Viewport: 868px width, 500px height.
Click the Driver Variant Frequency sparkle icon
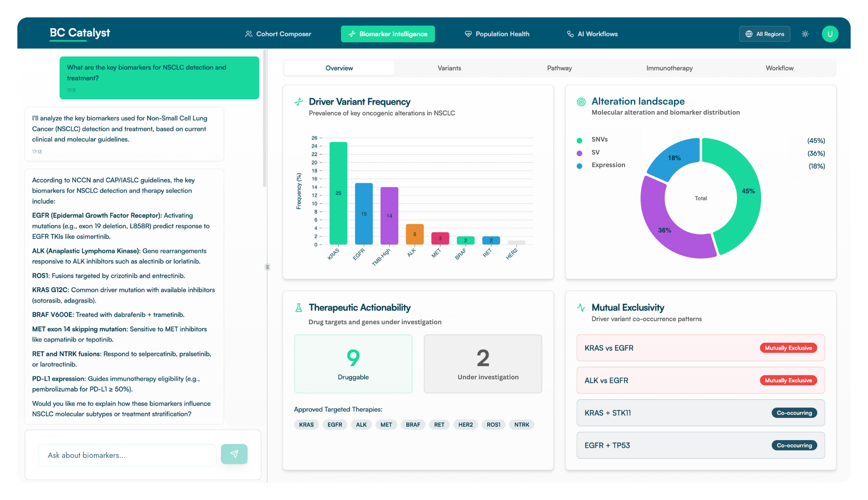[x=299, y=102]
